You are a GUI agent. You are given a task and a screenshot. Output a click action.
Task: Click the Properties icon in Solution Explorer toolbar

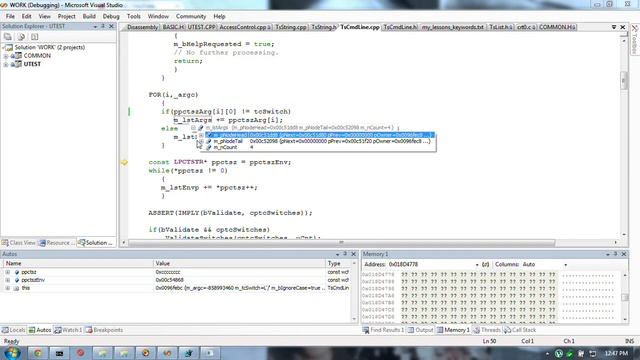click(x=8, y=37)
